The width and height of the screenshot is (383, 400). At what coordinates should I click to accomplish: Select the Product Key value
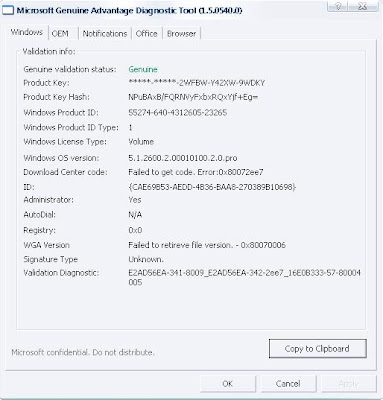click(197, 83)
